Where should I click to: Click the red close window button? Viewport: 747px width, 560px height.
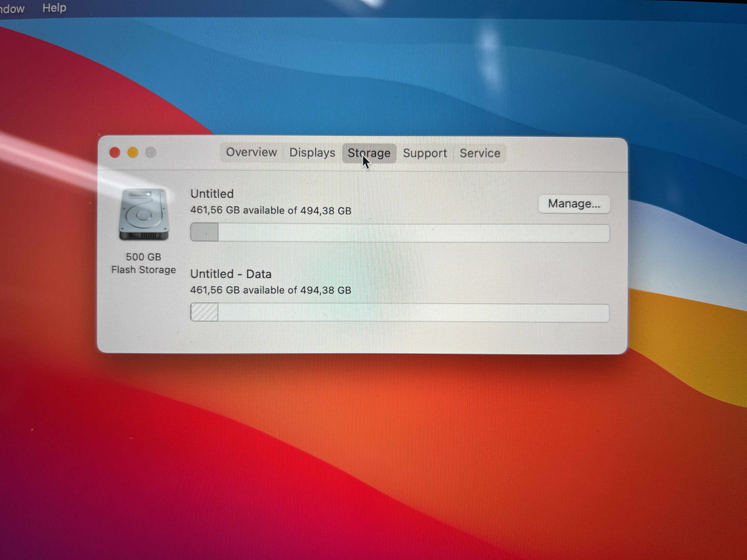(115, 153)
